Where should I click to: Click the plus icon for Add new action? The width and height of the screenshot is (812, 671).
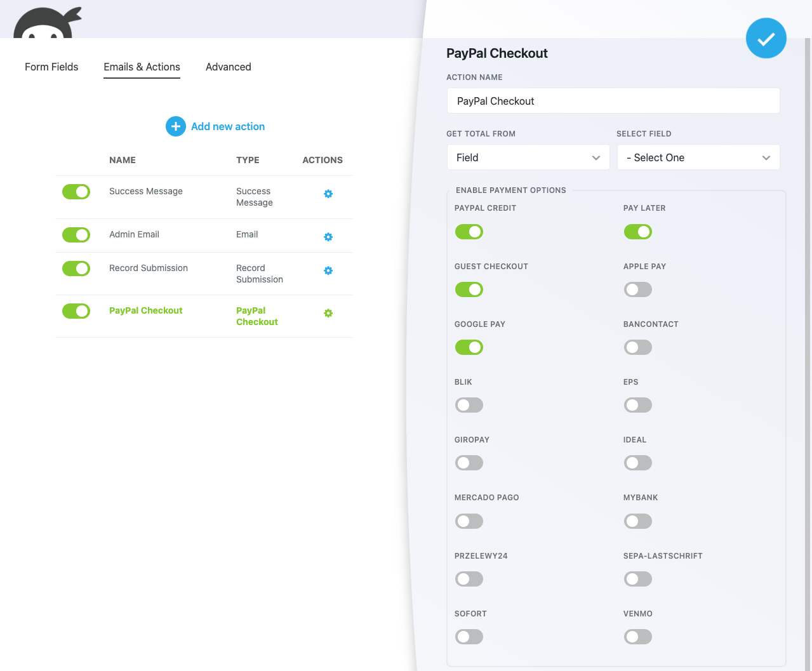[176, 126]
